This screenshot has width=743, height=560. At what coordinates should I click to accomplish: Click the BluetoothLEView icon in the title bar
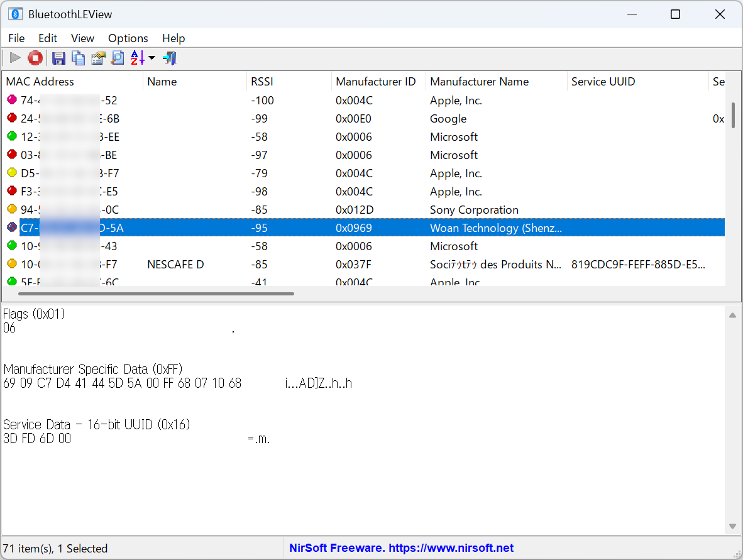click(x=15, y=13)
